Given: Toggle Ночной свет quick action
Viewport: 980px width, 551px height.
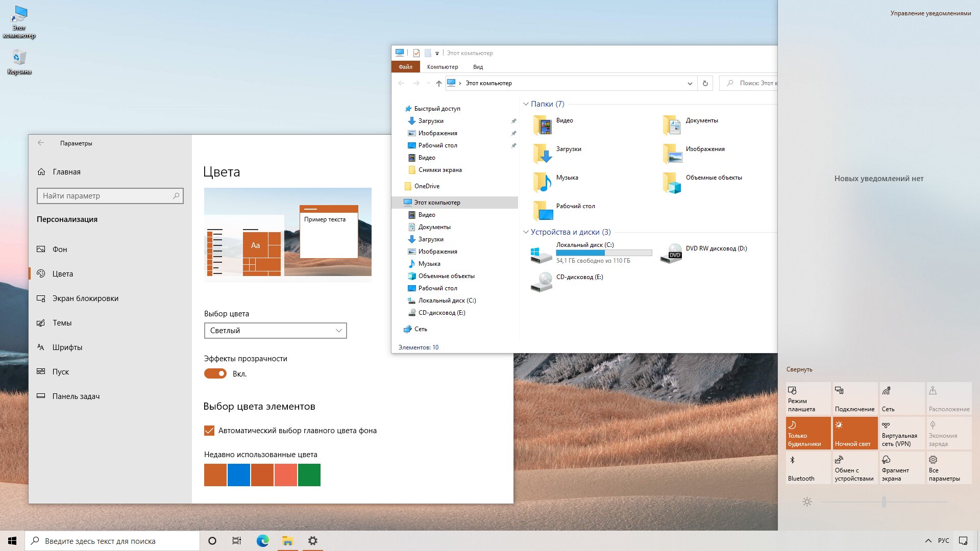Looking at the screenshot, I should click(x=855, y=433).
